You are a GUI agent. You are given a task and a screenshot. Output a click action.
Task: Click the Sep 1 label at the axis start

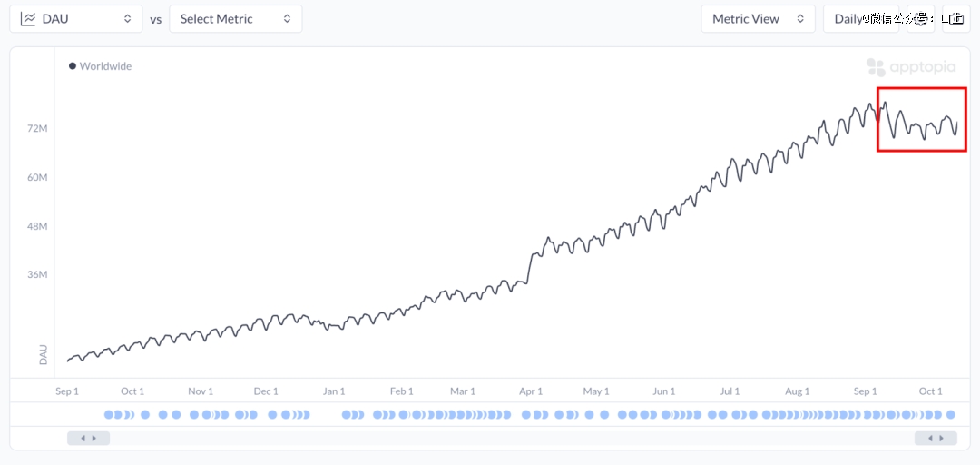click(x=67, y=391)
